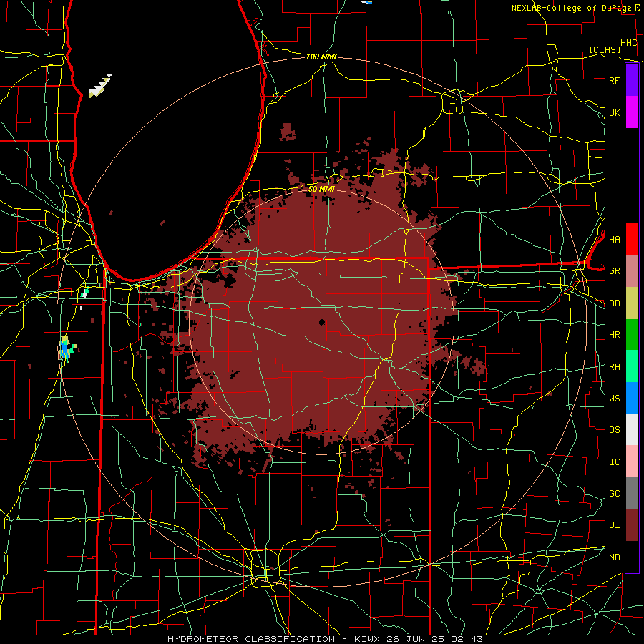Click the UK legend label
The width and height of the screenshot is (644, 644).
point(614,112)
